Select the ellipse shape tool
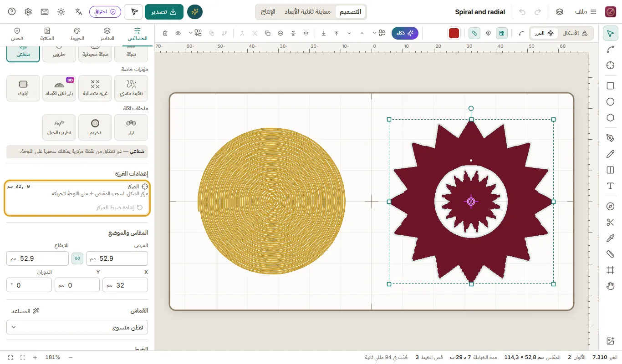 pyautogui.click(x=611, y=102)
